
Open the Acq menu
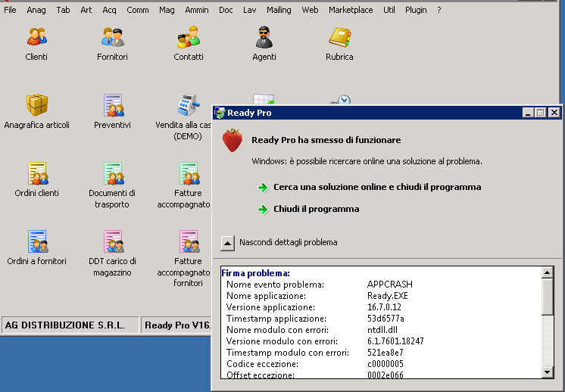109,10
